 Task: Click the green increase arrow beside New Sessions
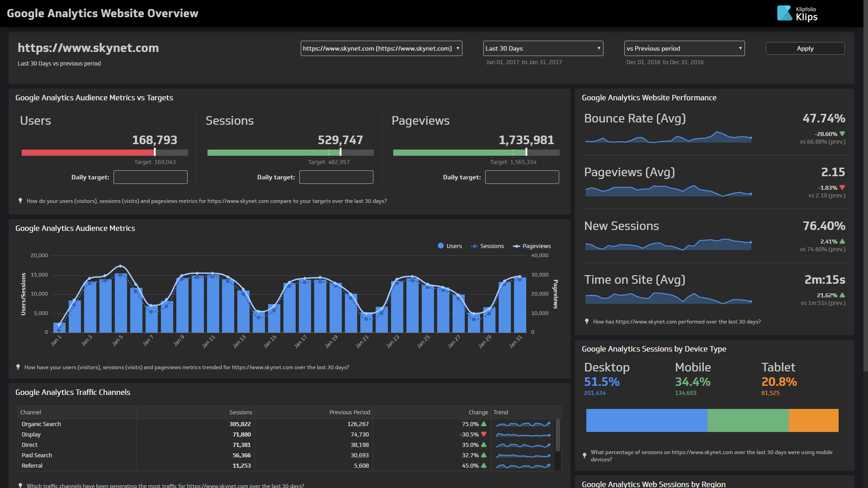(x=842, y=241)
